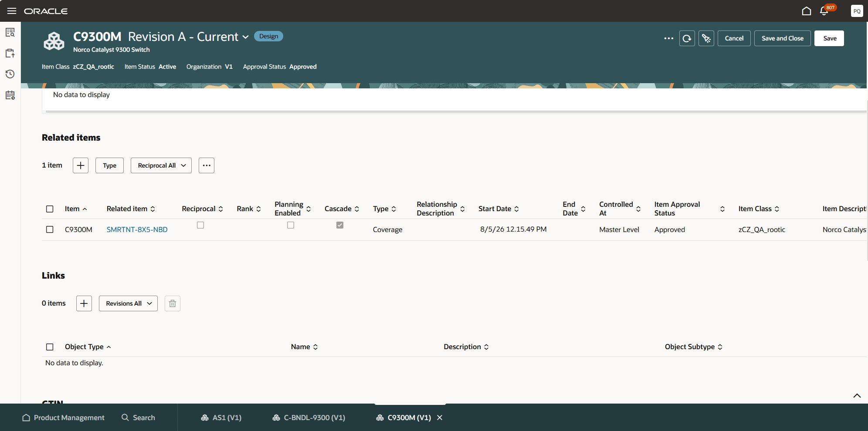Open the history clock sidebar icon
The height and width of the screenshot is (431, 868).
click(10, 74)
